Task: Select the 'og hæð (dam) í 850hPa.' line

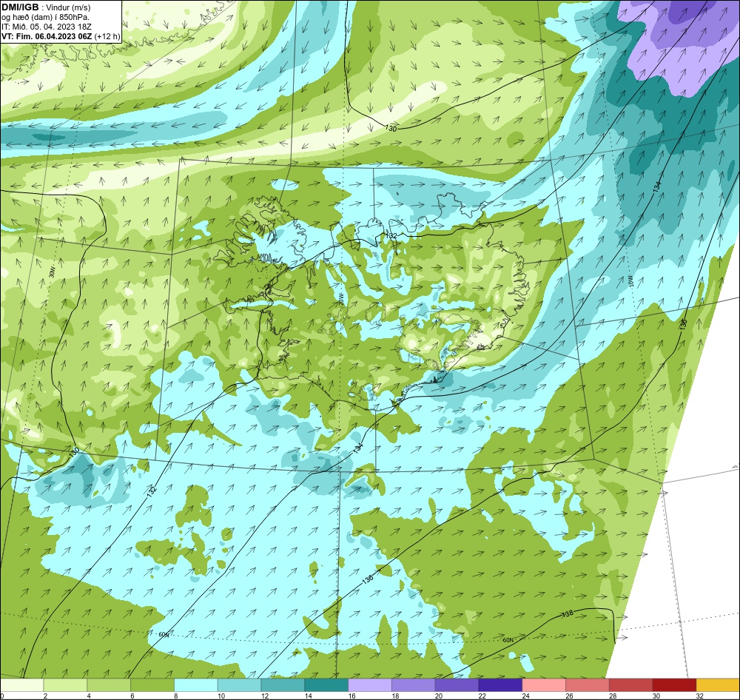Action: point(45,17)
